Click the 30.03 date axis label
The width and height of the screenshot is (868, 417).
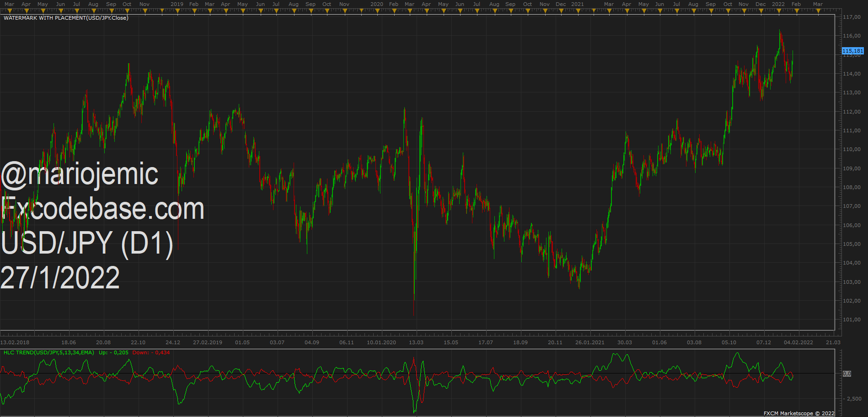tap(625, 342)
